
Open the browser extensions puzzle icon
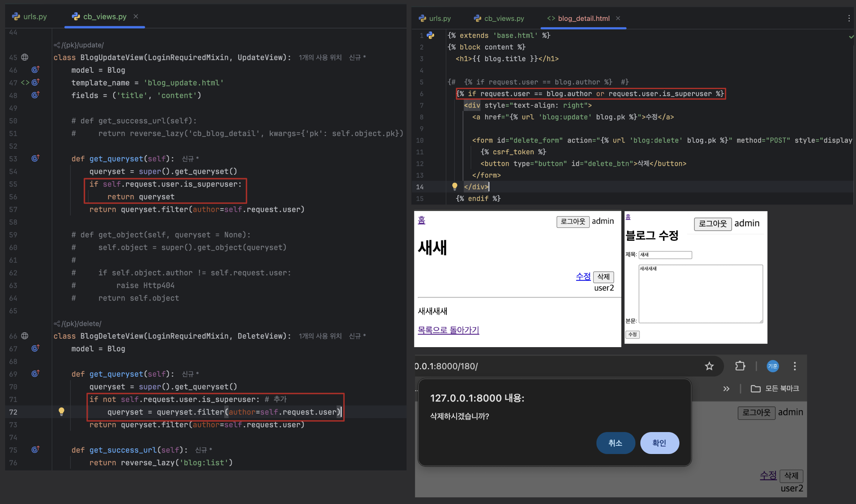point(740,366)
